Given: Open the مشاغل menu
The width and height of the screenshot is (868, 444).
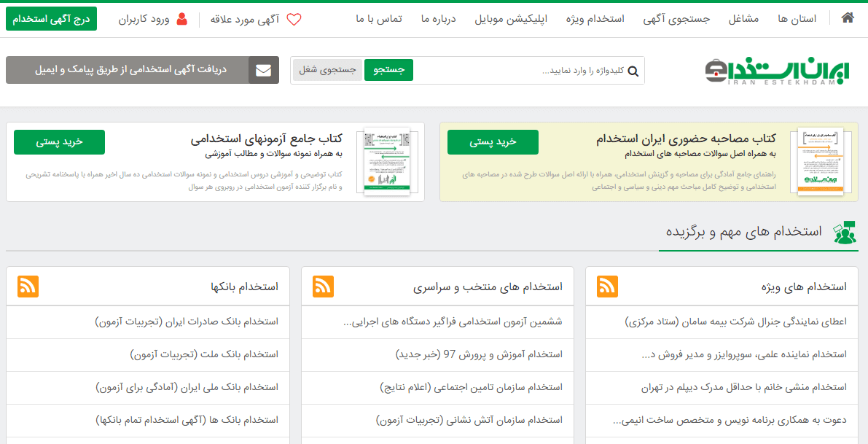Looking at the screenshot, I should pos(745,19).
